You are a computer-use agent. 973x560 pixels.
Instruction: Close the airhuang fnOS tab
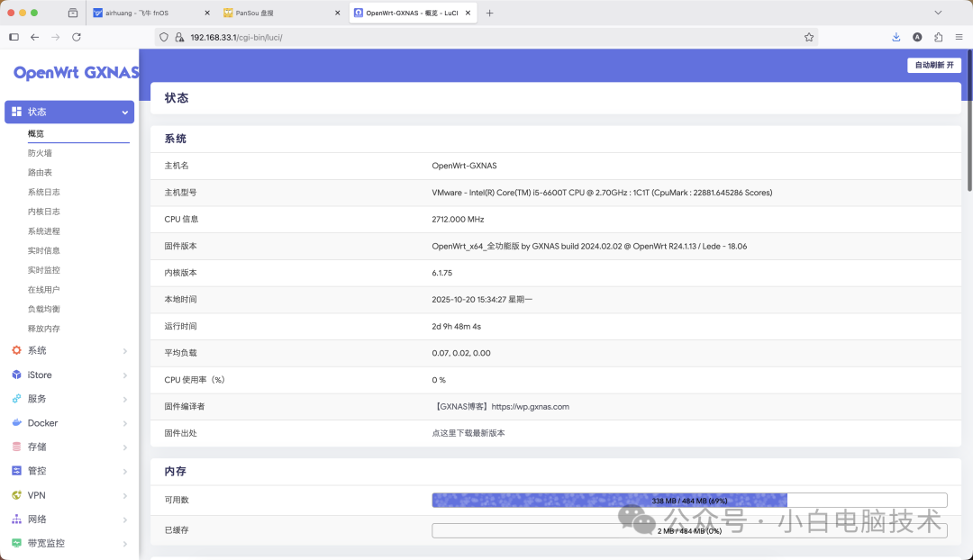[x=207, y=13]
